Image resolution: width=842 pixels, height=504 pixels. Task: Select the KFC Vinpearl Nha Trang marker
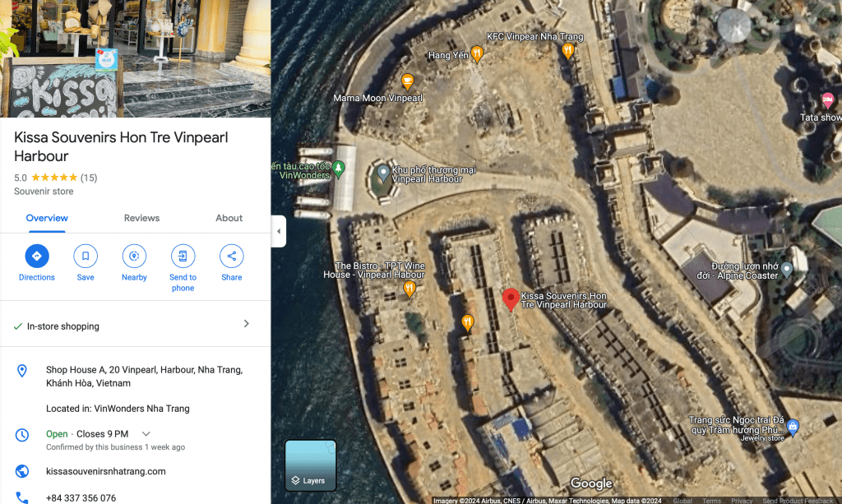567,51
